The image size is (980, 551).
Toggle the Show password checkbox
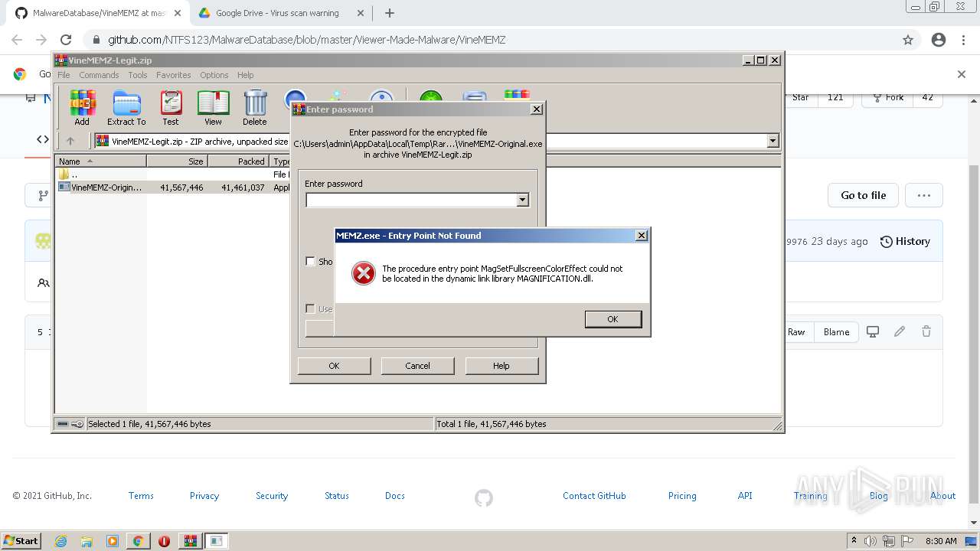point(310,261)
